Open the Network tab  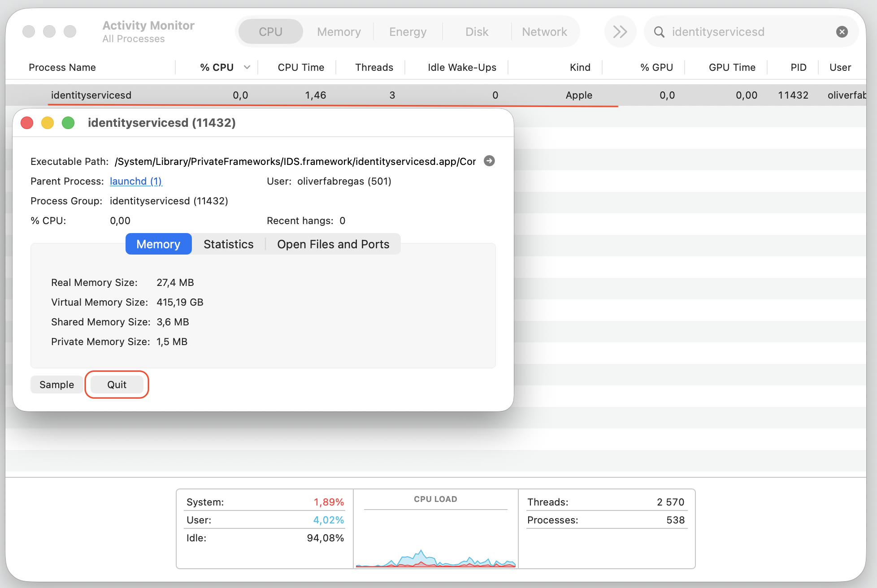(545, 32)
